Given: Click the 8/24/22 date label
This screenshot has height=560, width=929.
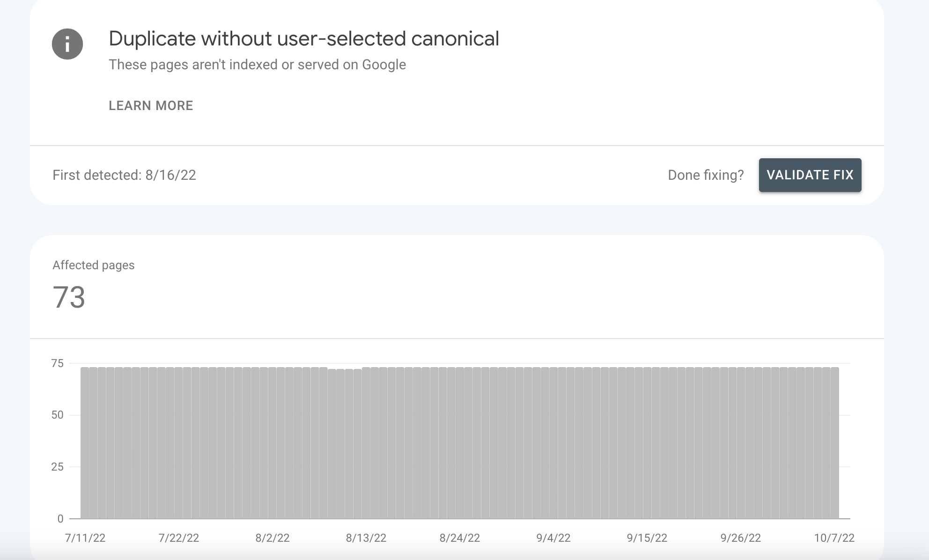Looking at the screenshot, I should pos(460,538).
